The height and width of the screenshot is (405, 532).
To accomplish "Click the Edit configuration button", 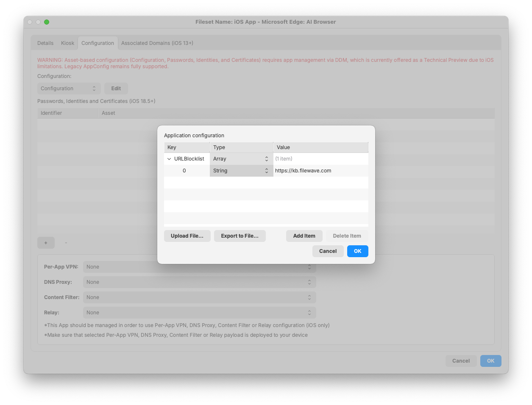I will pos(116,89).
